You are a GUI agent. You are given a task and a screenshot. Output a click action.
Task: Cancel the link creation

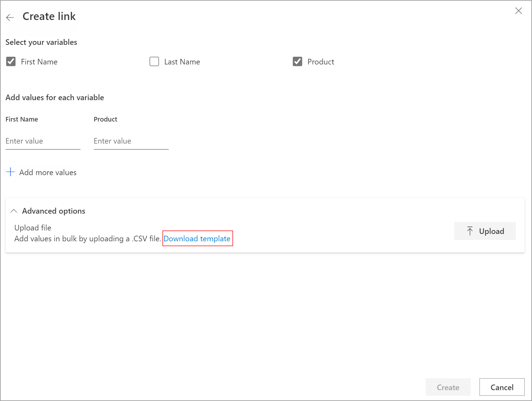pyautogui.click(x=502, y=387)
